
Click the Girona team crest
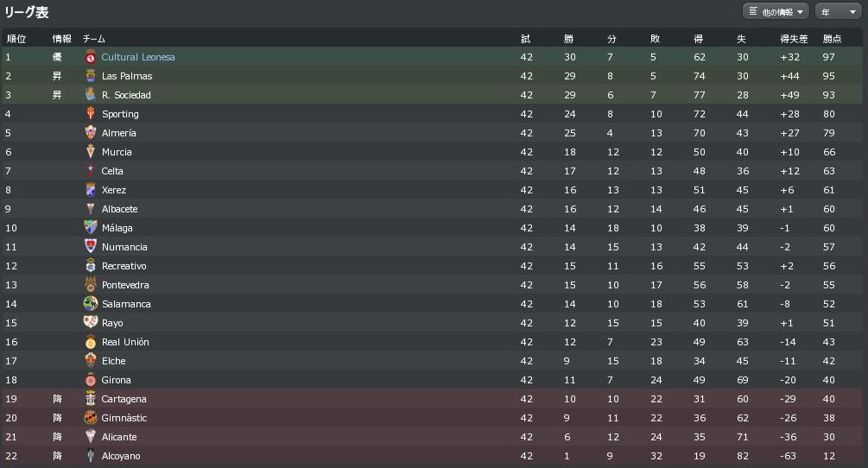tap(91, 380)
